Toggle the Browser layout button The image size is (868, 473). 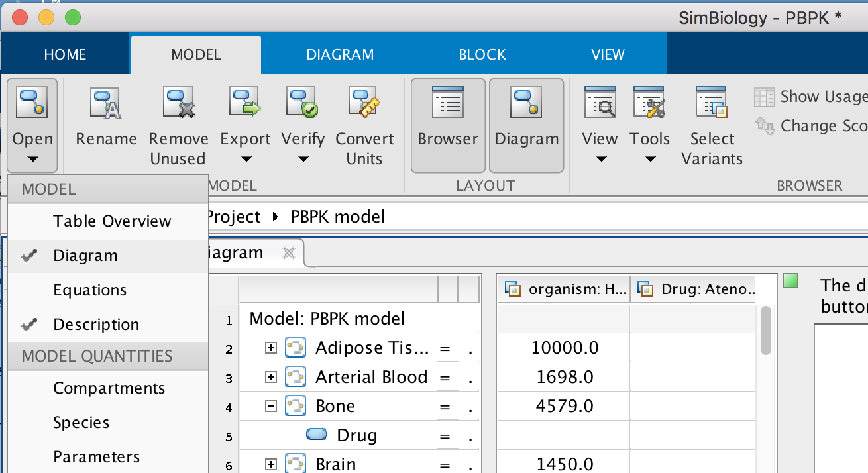(448, 125)
